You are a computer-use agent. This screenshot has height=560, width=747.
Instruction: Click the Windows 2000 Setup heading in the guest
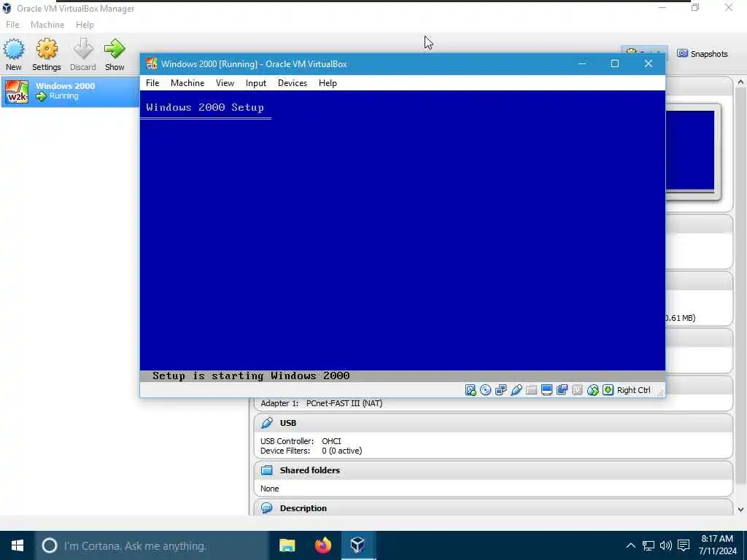(x=205, y=108)
